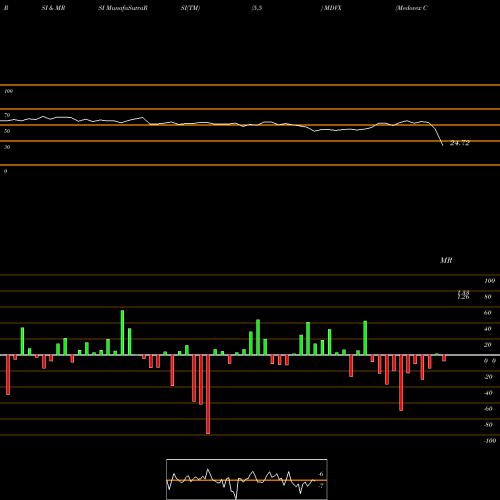Click the 'SI(TM)' header label

click(x=190, y=8)
